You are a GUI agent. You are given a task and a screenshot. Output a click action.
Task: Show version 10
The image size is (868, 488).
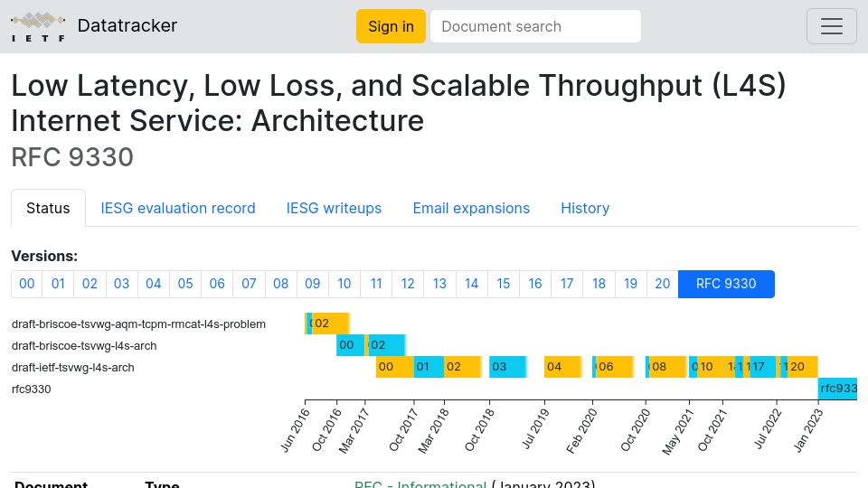point(344,284)
